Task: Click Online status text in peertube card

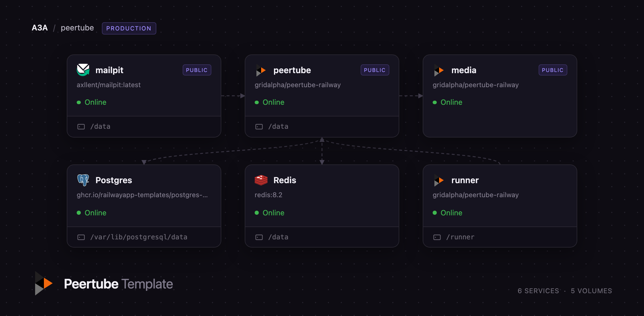Action: pyautogui.click(x=273, y=102)
